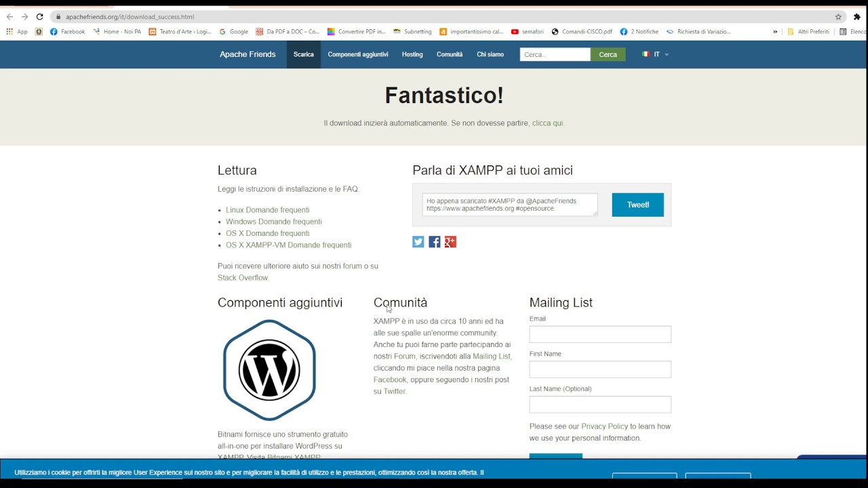The width and height of the screenshot is (868, 488).
Task: Click the green Cerca button
Action: (608, 54)
